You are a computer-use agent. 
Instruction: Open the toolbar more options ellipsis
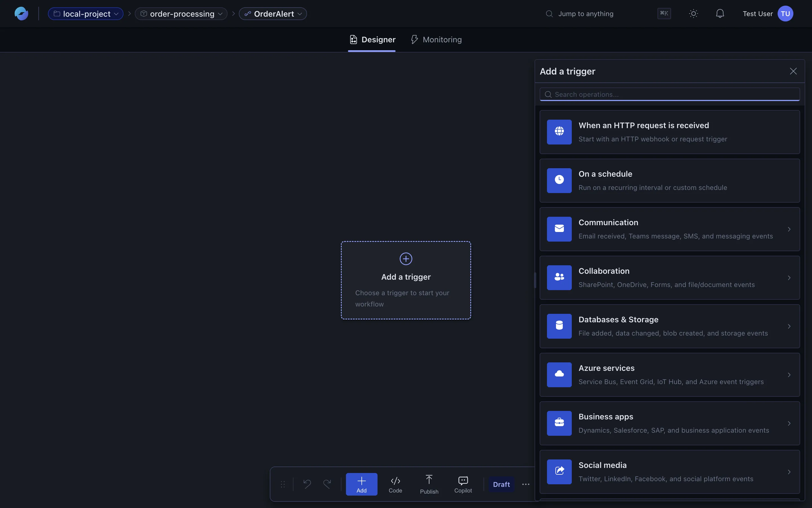(526, 484)
